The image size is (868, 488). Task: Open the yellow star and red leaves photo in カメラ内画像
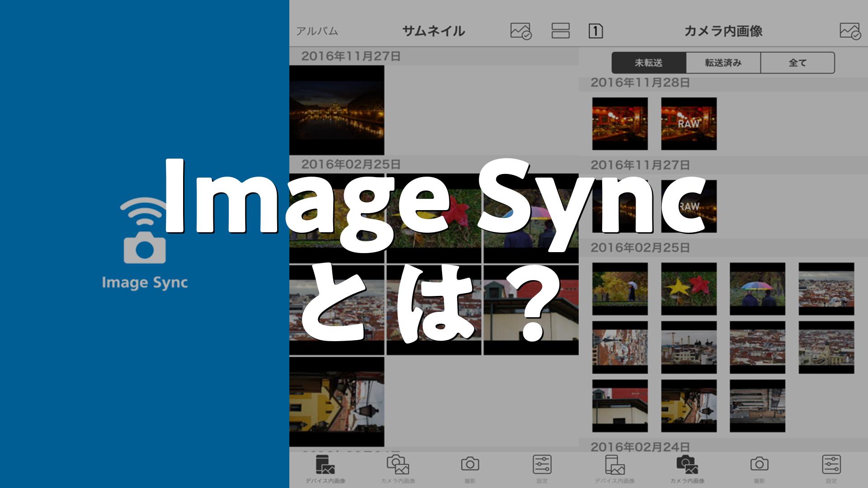[689, 289]
